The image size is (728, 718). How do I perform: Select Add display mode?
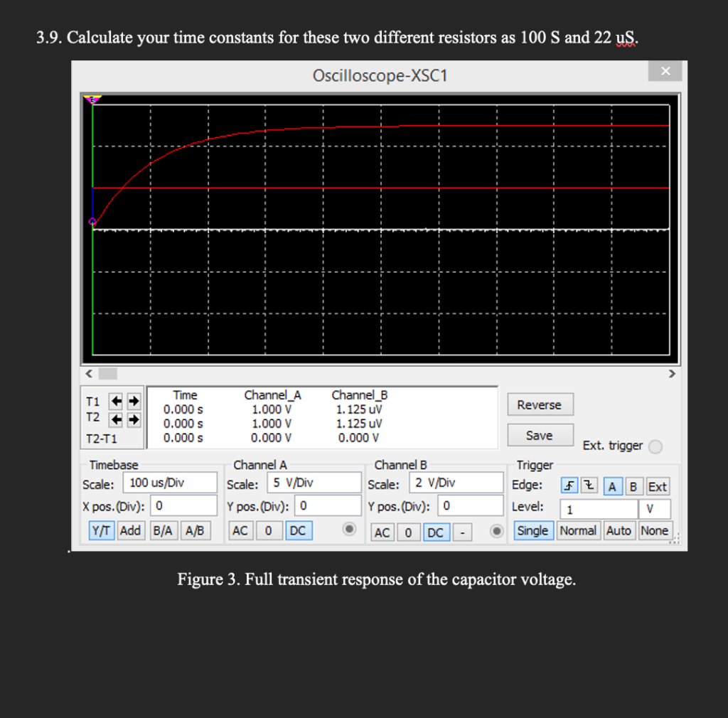tap(130, 530)
